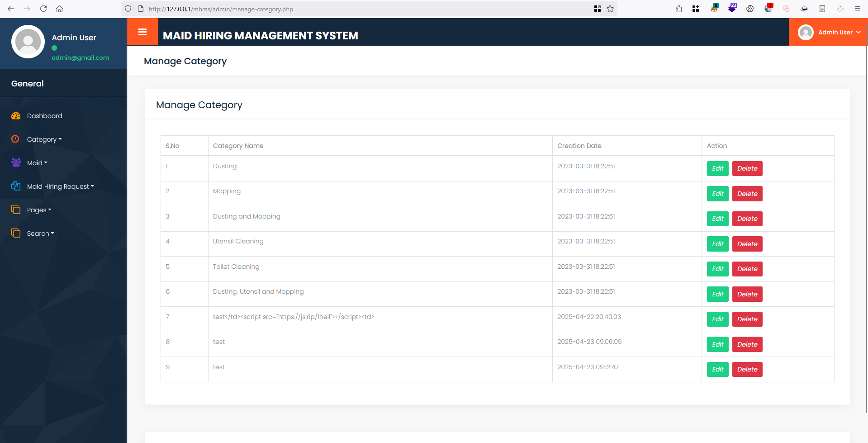Click the admin@gmail.com email text

80,57
